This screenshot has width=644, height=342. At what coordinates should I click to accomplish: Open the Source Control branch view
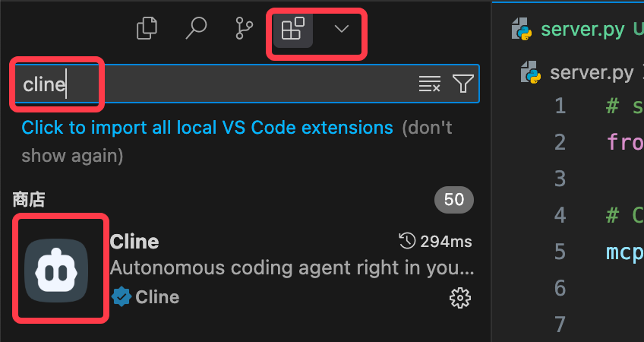245,28
